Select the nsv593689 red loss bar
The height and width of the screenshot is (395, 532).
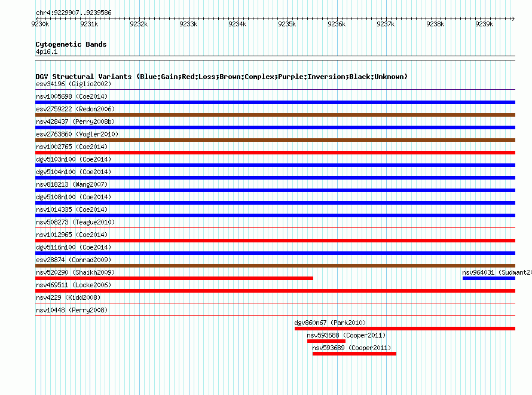354,354
